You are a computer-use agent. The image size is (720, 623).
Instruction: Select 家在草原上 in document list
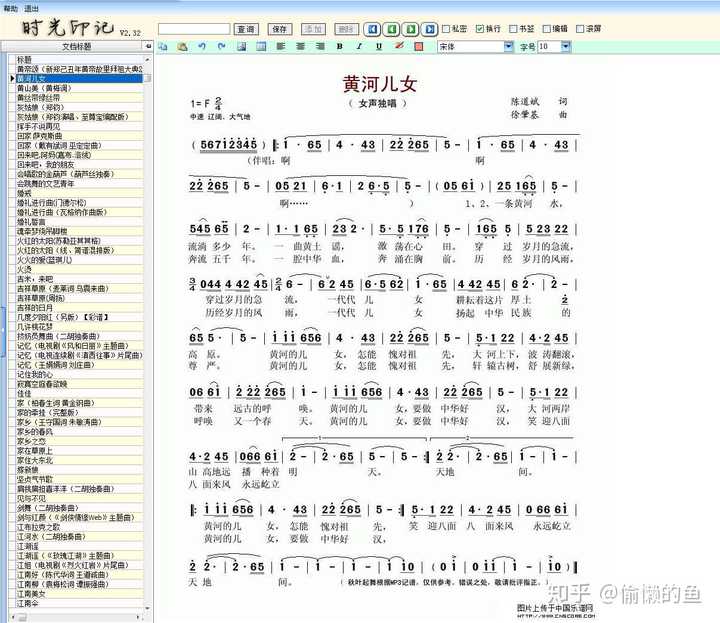click(x=80, y=451)
